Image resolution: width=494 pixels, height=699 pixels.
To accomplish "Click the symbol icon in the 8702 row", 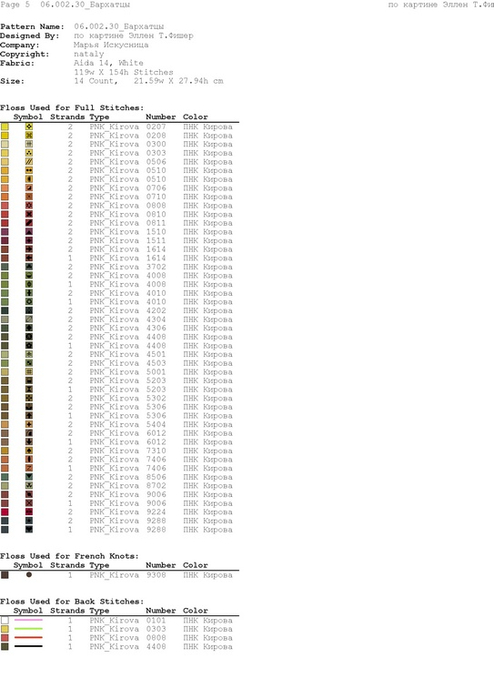I will point(29,486).
